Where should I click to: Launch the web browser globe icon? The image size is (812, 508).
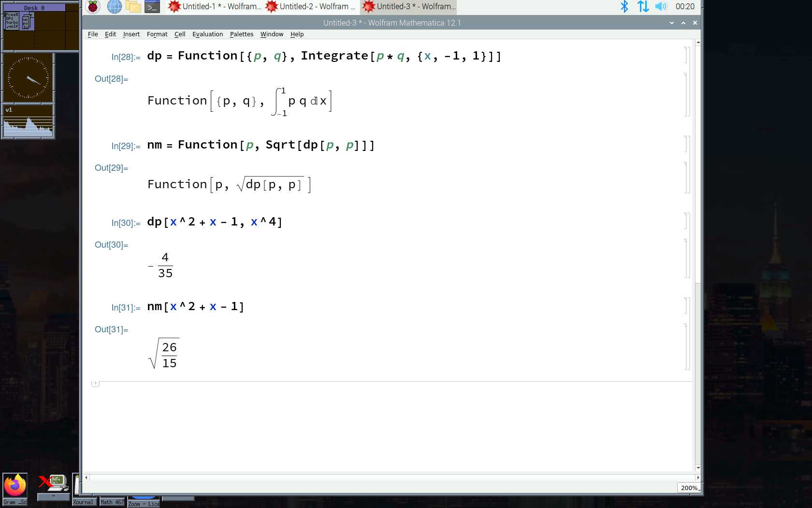coord(114,7)
